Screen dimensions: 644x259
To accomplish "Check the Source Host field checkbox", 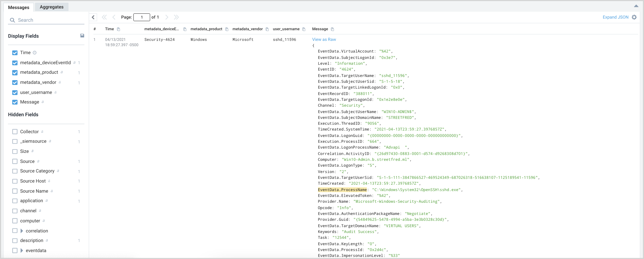I will (15, 181).
